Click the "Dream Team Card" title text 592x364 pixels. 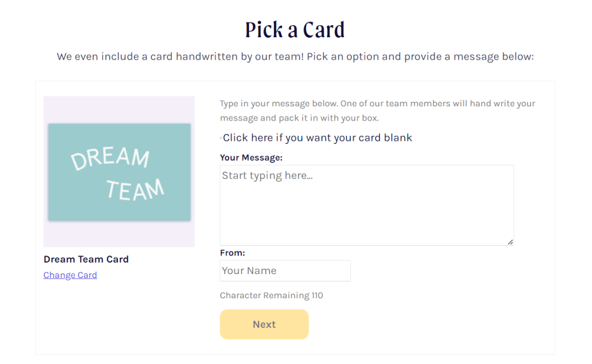pyautogui.click(x=86, y=259)
